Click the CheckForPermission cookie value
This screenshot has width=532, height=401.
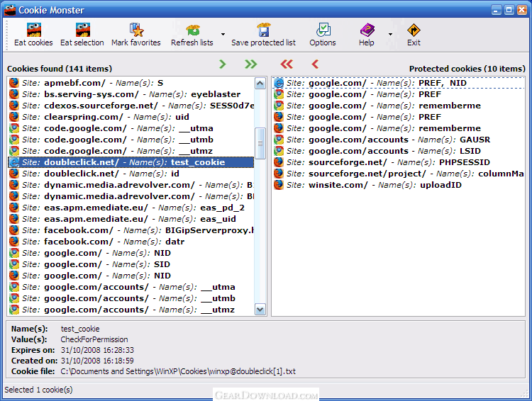click(x=94, y=339)
